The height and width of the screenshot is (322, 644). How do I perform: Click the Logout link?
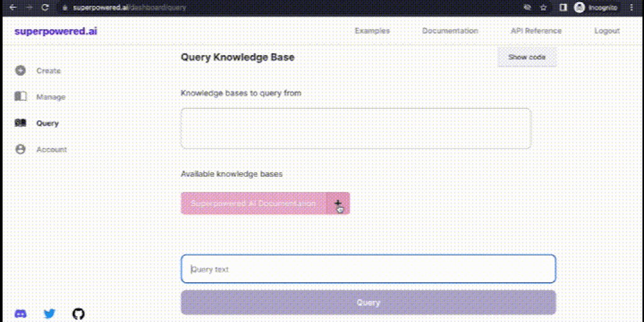tap(607, 31)
